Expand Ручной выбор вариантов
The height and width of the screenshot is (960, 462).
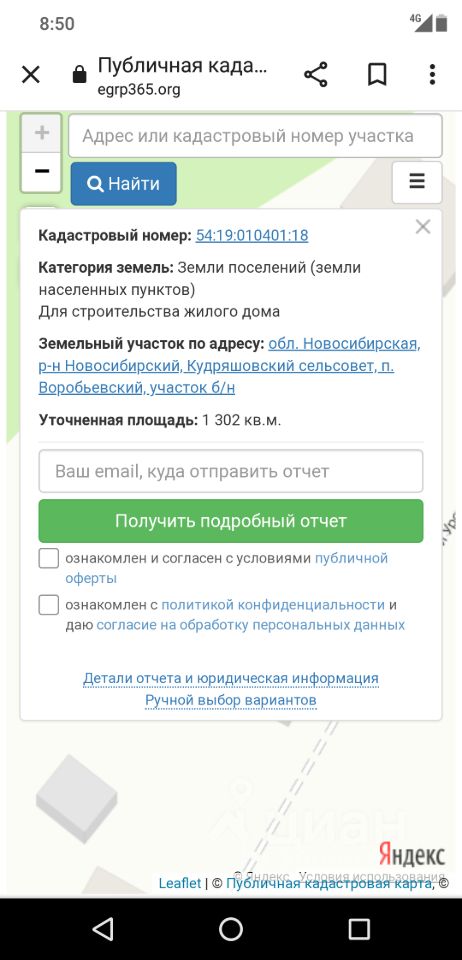coord(231,700)
